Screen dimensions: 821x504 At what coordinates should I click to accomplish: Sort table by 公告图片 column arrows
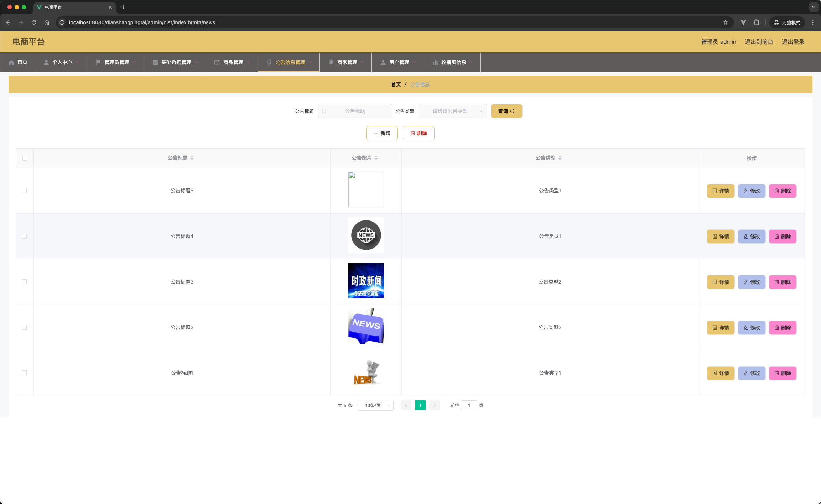(376, 158)
